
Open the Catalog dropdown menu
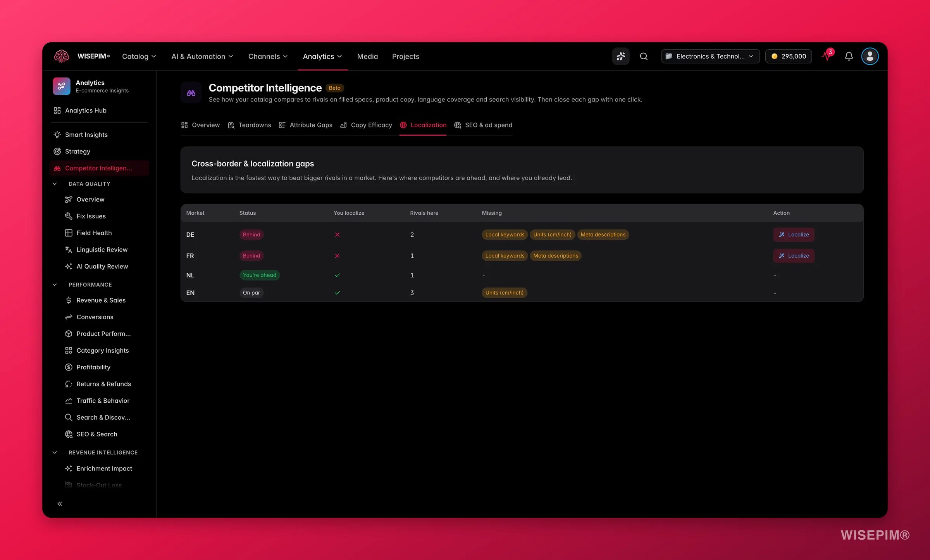point(139,56)
